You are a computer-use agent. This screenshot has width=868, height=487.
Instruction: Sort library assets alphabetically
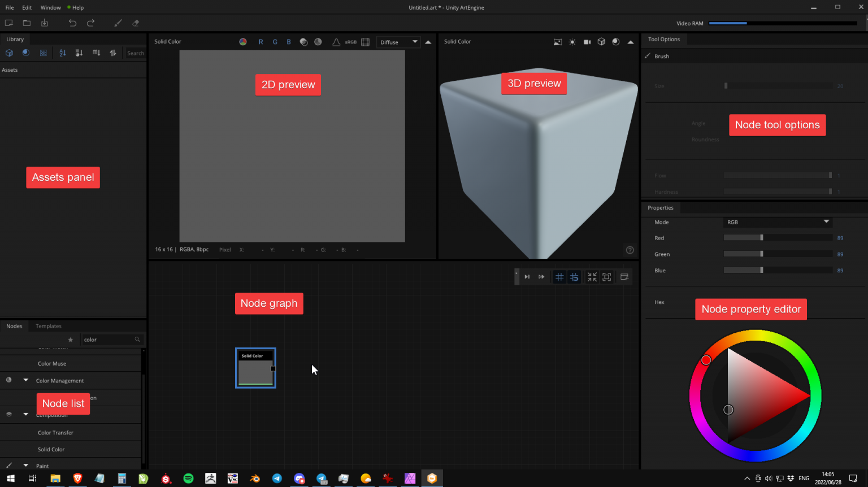[x=62, y=53]
